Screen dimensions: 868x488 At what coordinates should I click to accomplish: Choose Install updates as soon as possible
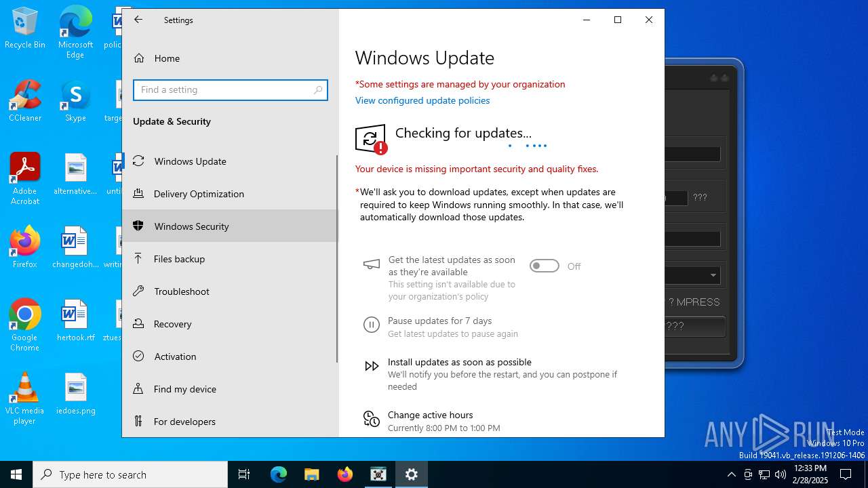pos(460,362)
